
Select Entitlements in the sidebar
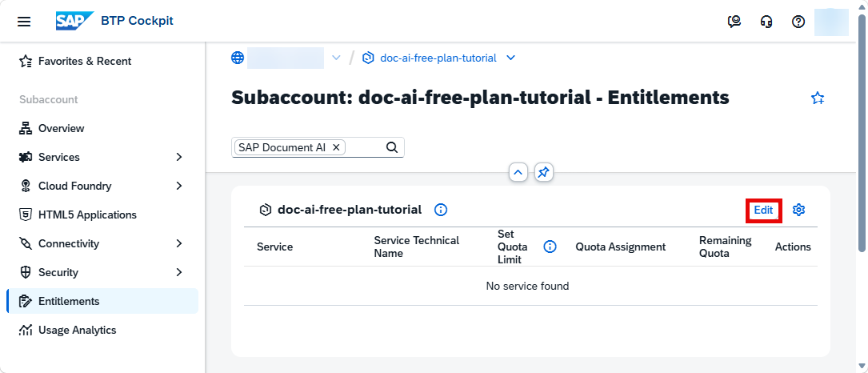pos(102,301)
